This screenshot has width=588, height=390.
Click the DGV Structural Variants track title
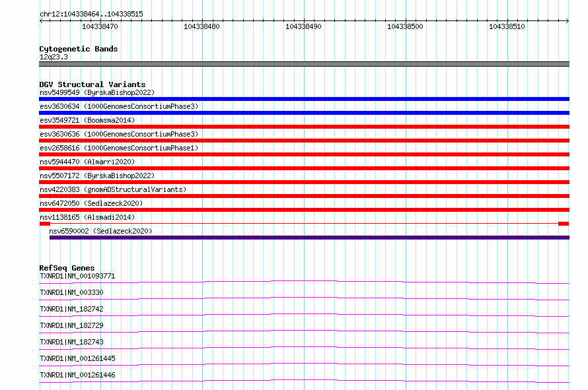pos(92,84)
